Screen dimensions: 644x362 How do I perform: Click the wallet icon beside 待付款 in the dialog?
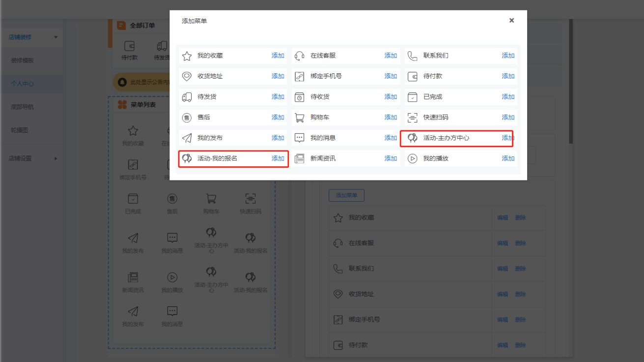412,77
